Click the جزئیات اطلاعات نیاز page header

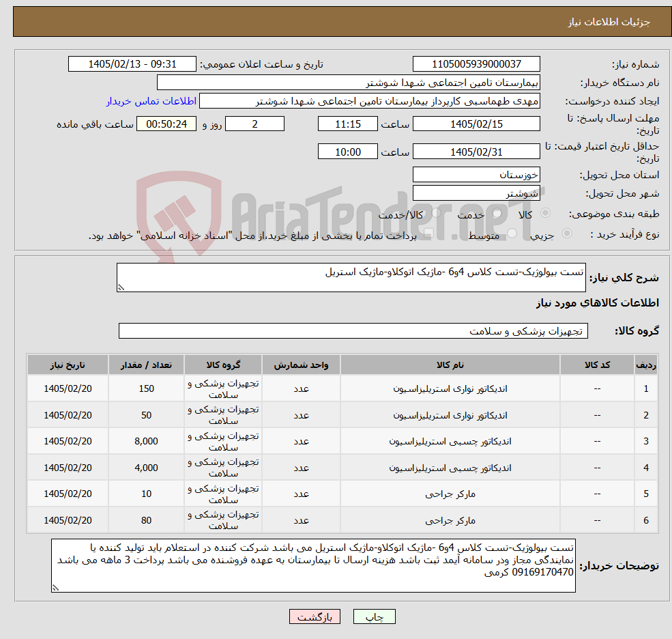(609, 22)
